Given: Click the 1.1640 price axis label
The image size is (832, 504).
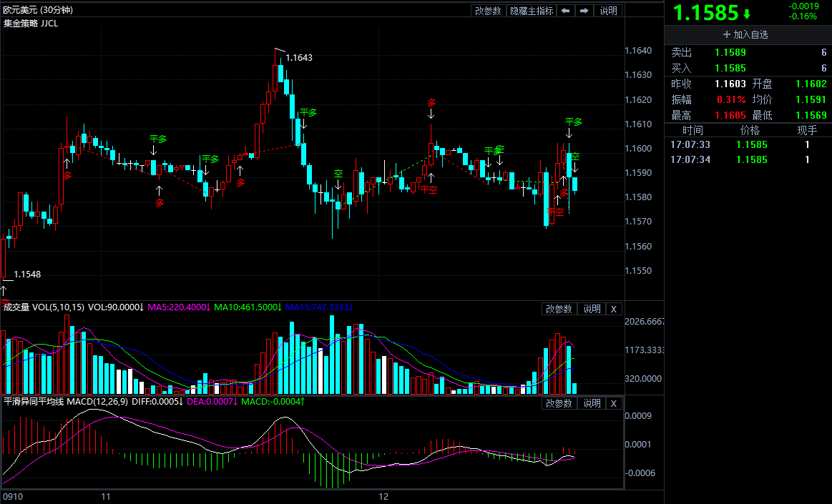Looking at the screenshot, I should click(638, 51).
